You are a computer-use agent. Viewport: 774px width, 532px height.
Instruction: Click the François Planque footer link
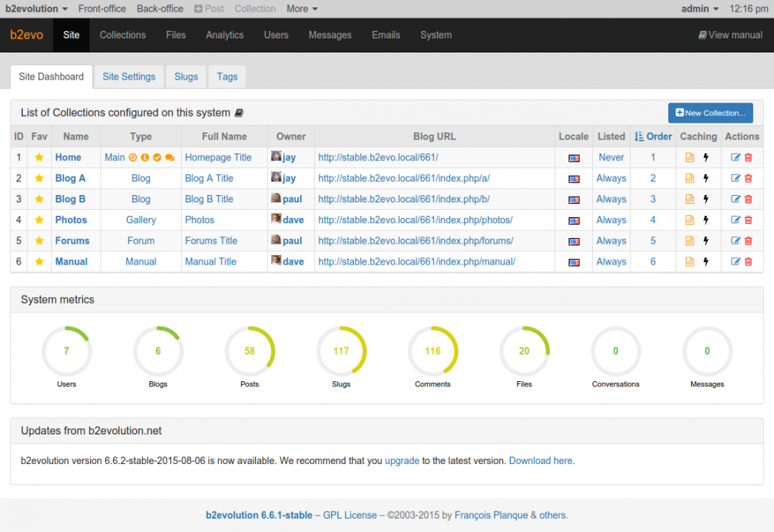tap(491, 515)
